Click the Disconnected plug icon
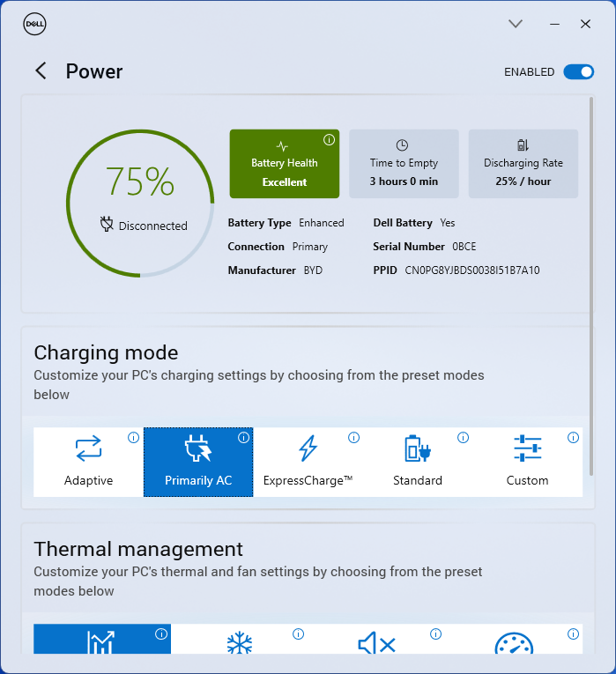Screen dimensions: 616x674 (x=107, y=224)
